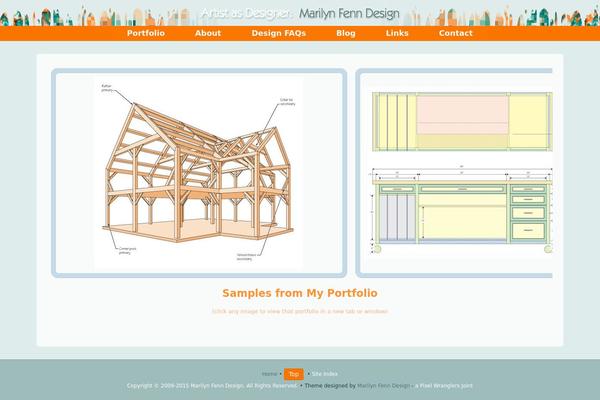Image resolution: width=600 pixels, height=400 pixels.
Task: Open the Links page
Action: pos(397,33)
